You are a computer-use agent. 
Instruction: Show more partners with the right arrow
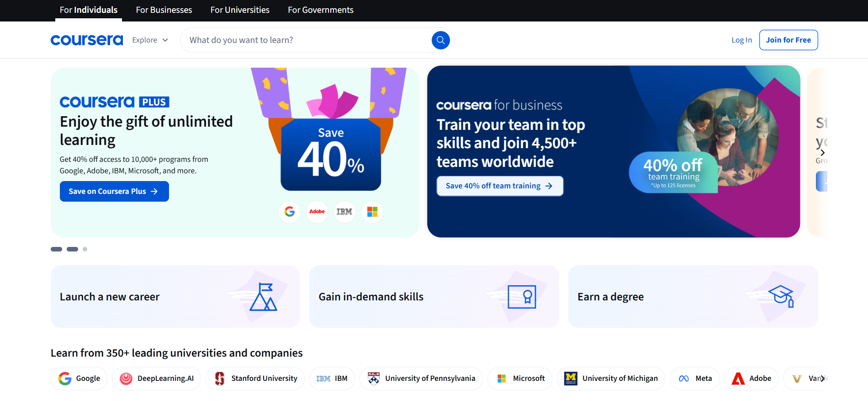pos(822,379)
